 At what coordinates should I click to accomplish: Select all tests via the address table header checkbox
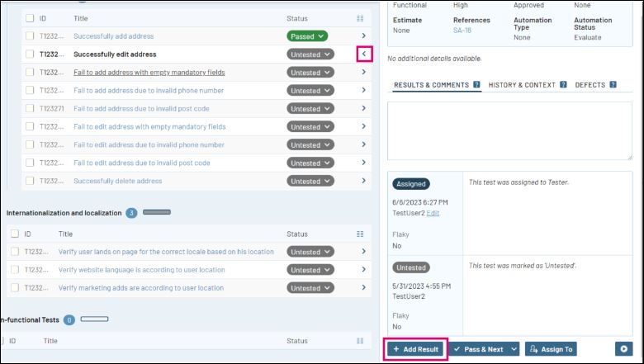click(x=30, y=18)
